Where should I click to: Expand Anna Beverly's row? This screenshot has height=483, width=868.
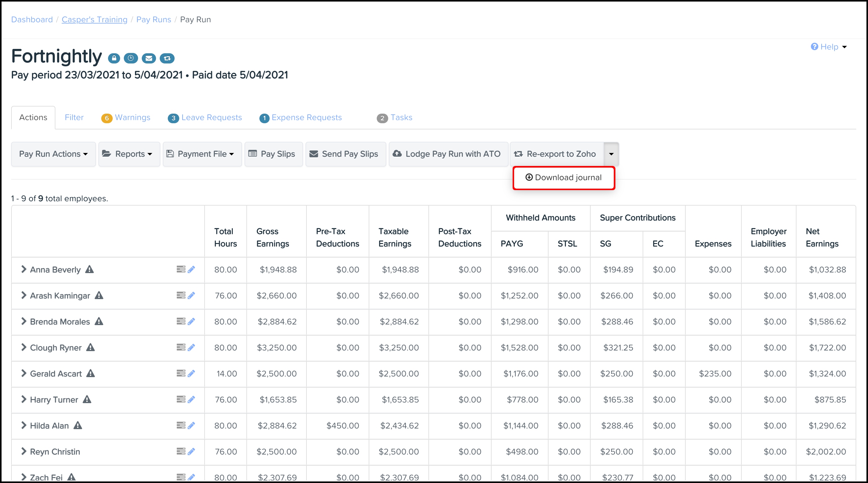pyautogui.click(x=24, y=269)
